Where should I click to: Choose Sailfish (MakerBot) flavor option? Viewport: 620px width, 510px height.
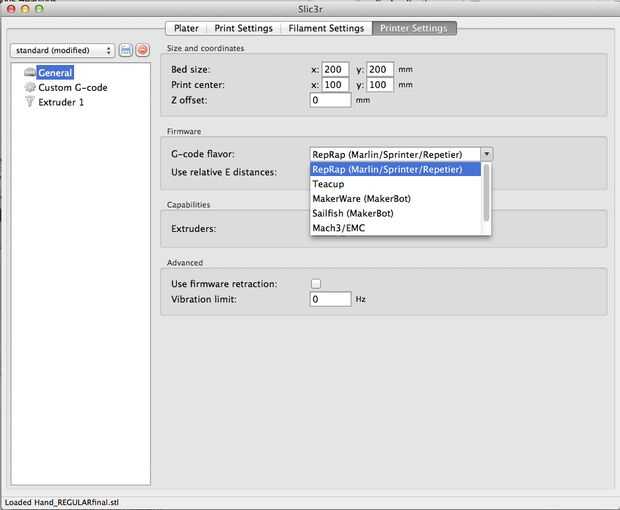pos(395,213)
